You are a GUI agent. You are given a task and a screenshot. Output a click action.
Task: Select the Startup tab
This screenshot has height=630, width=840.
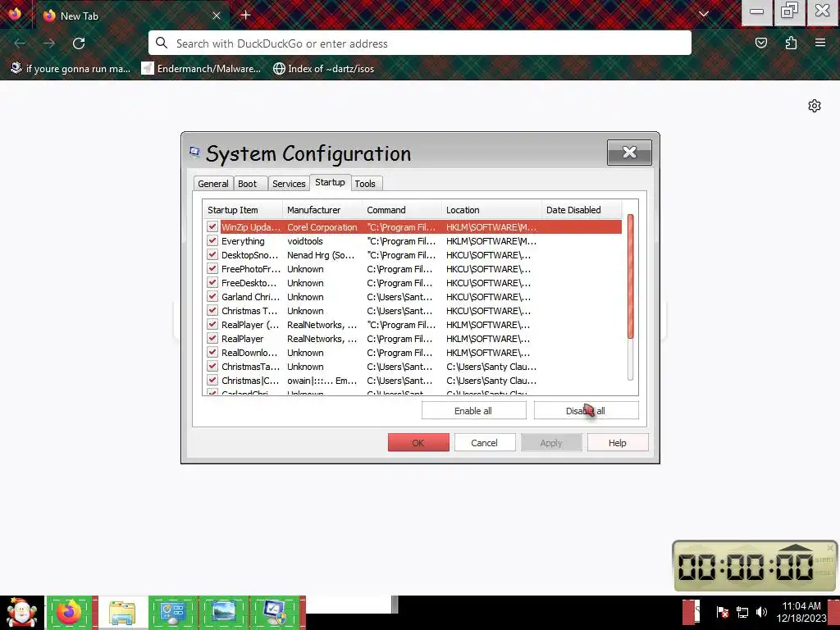pos(330,182)
